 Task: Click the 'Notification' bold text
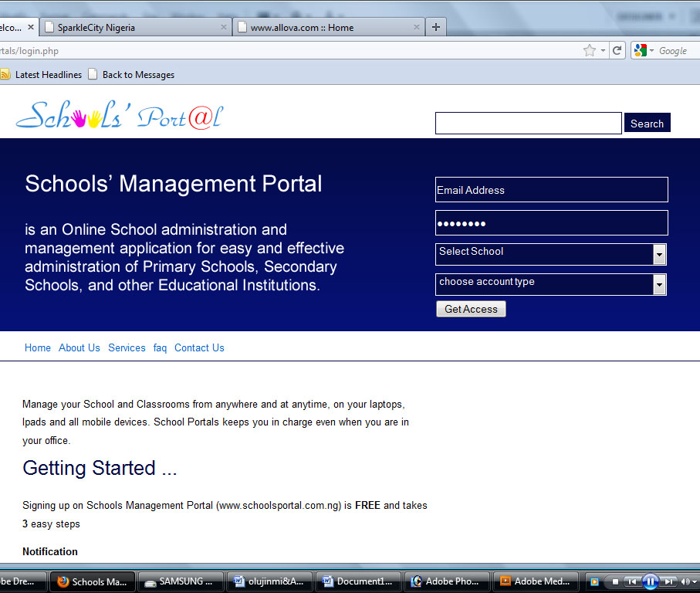[x=50, y=551]
